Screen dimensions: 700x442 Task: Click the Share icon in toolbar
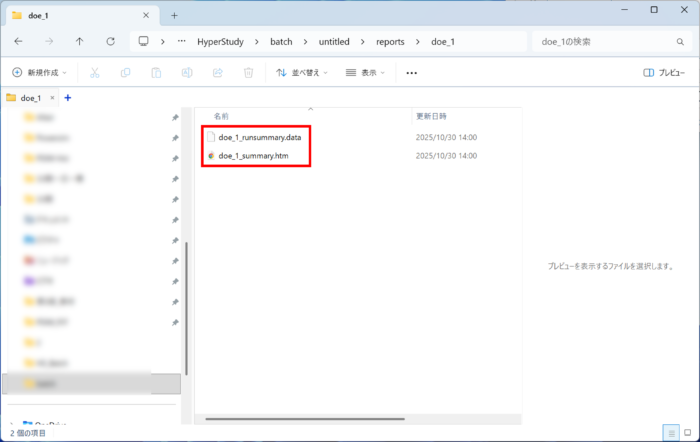point(217,73)
